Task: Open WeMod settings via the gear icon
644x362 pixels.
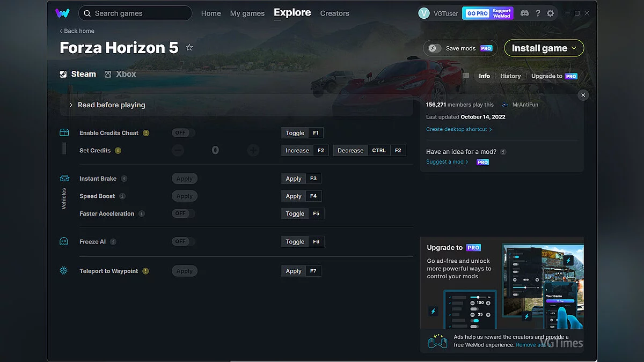Action: coord(551,13)
